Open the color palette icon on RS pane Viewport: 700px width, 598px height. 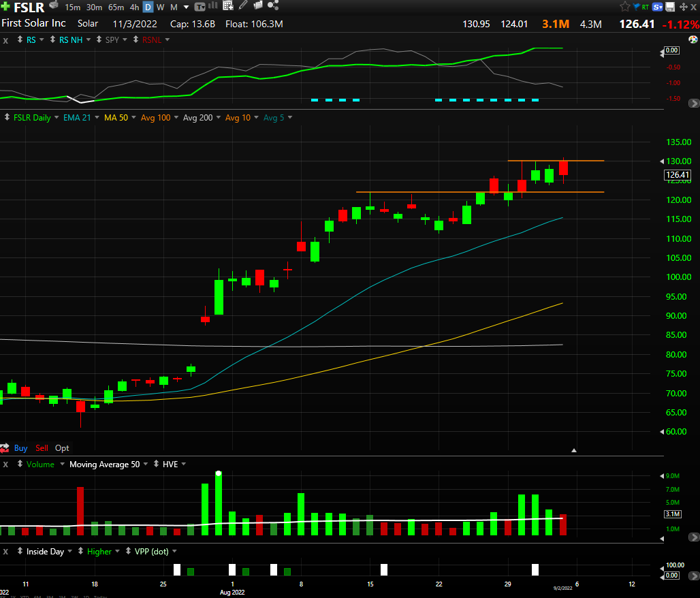(693, 40)
